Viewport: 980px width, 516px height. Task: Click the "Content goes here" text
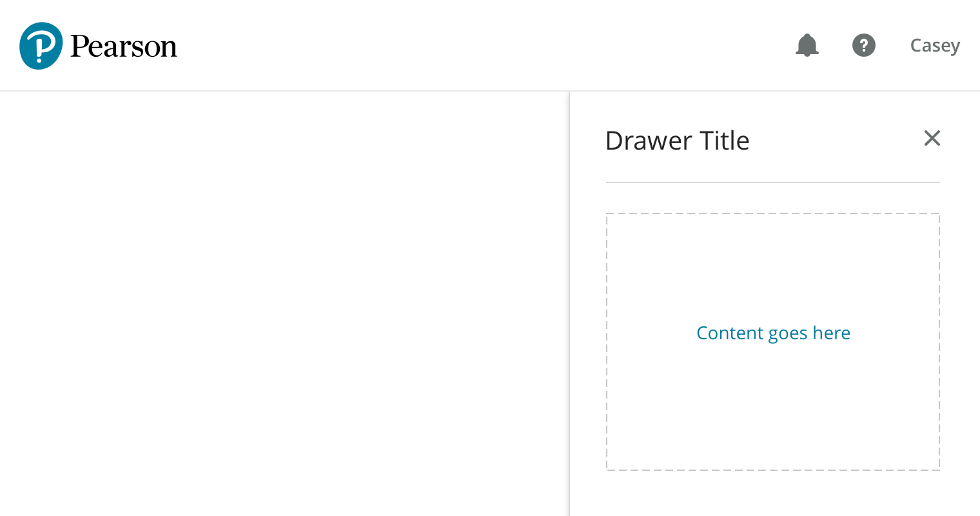tap(773, 333)
